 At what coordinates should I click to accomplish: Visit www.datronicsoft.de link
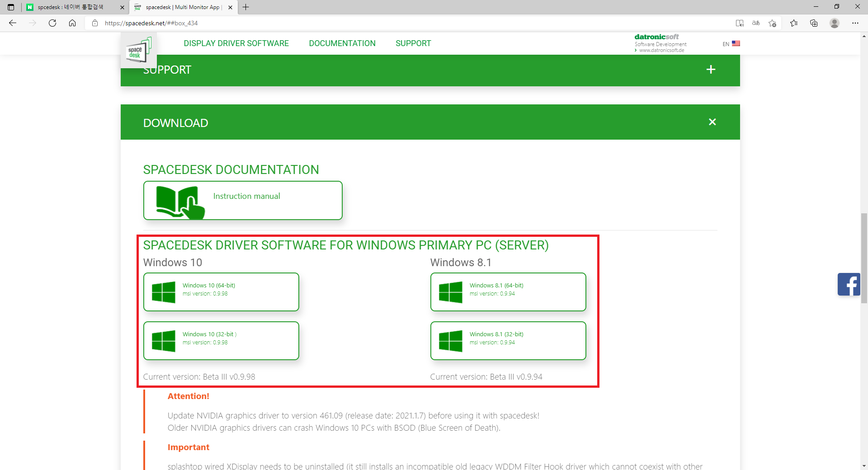(x=661, y=50)
